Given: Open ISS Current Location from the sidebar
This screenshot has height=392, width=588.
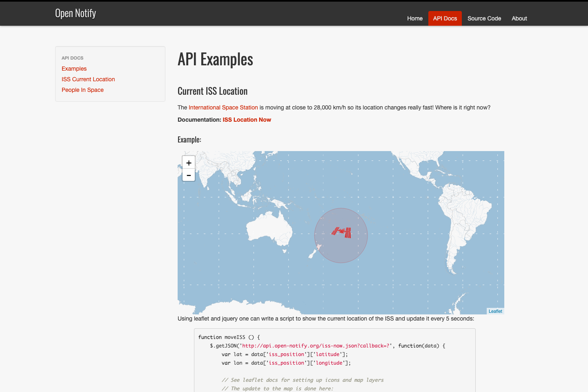Looking at the screenshot, I should coord(88,79).
